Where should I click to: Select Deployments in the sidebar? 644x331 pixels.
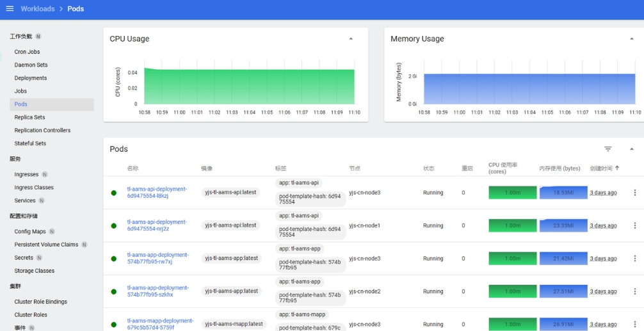pyautogui.click(x=31, y=78)
